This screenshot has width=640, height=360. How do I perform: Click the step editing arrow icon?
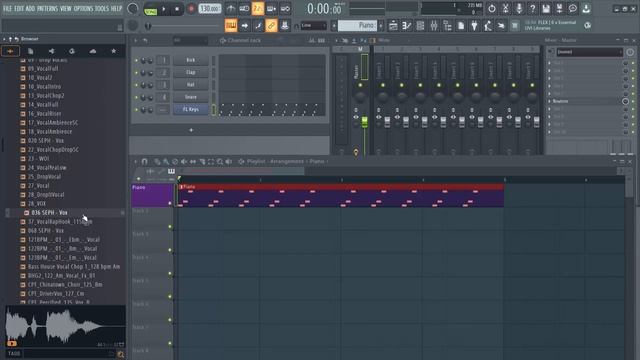coord(244,26)
